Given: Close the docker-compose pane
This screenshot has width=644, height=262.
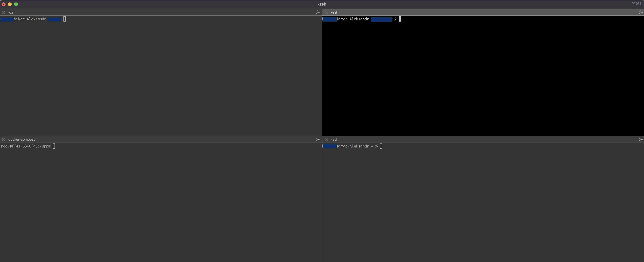Looking at the screenshot, I should pyautogui.click(x=4, y=139).
